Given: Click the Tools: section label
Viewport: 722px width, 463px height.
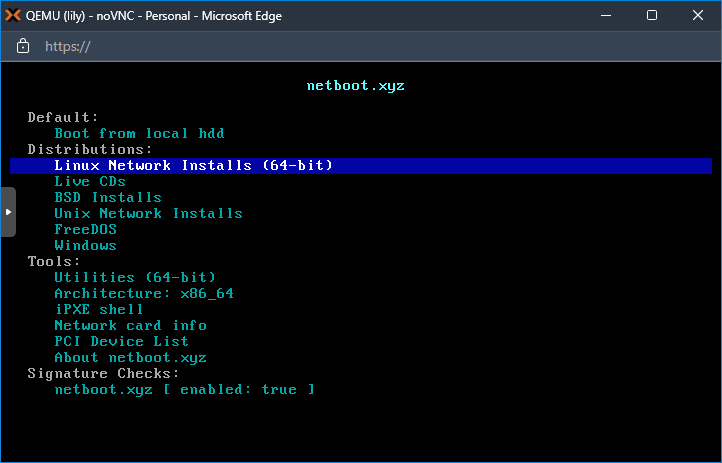Looking at the screenshot, I should pos(54,261).
